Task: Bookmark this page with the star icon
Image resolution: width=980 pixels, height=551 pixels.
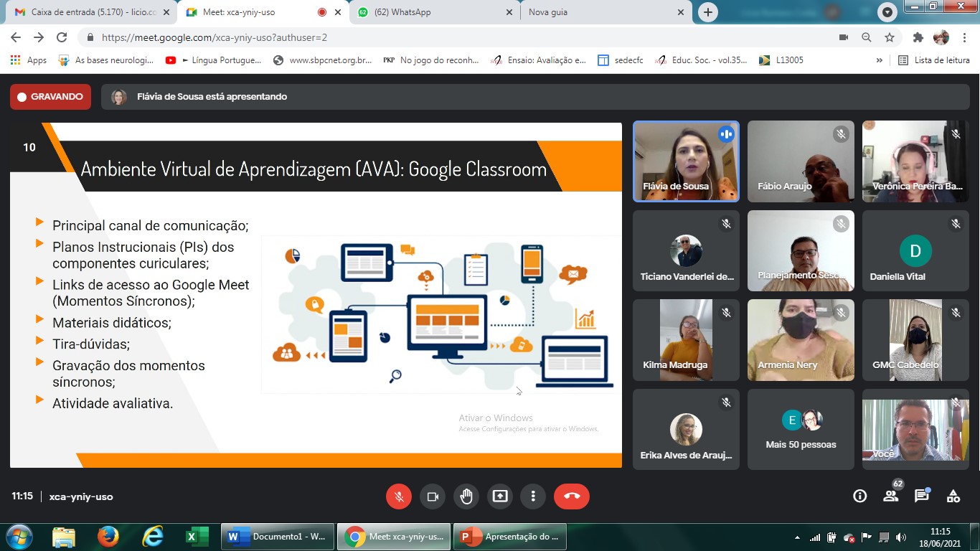Action: 890,37
